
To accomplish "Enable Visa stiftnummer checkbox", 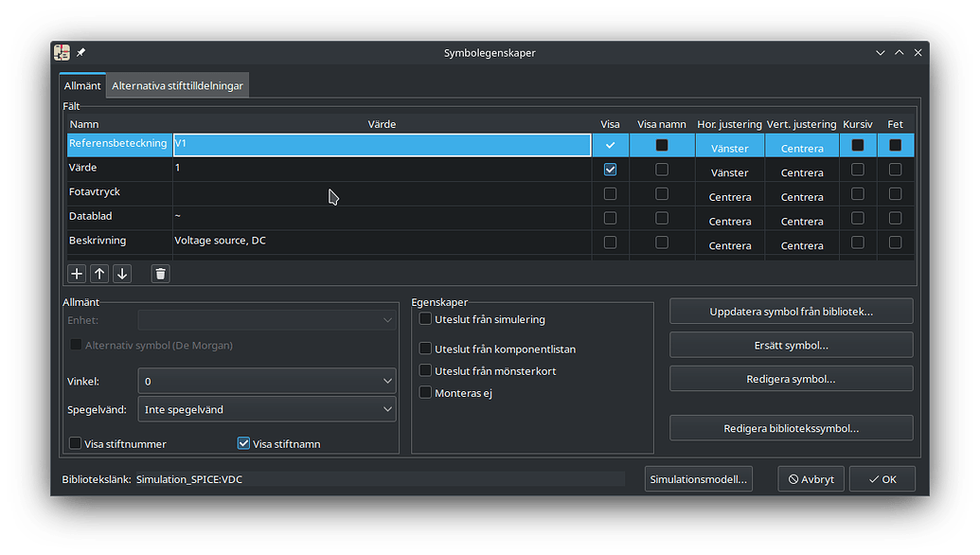I will [x=76, y=443].
